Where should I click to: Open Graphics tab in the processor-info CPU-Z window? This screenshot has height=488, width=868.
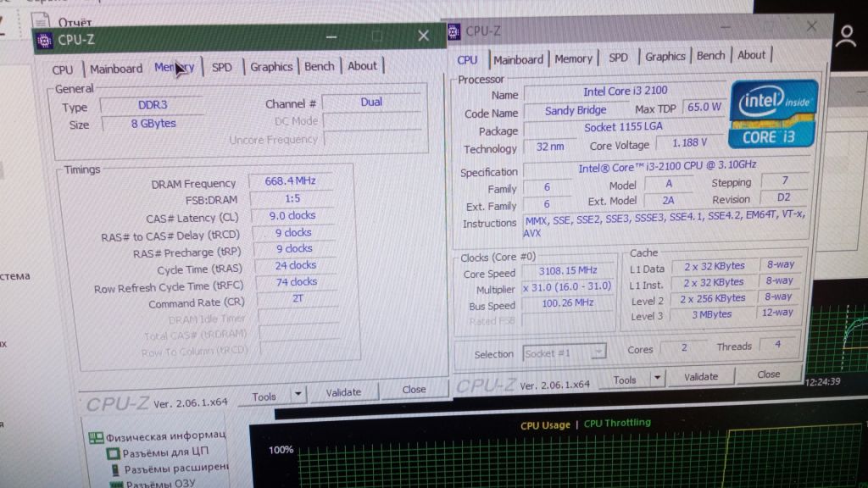click(665, 56)
